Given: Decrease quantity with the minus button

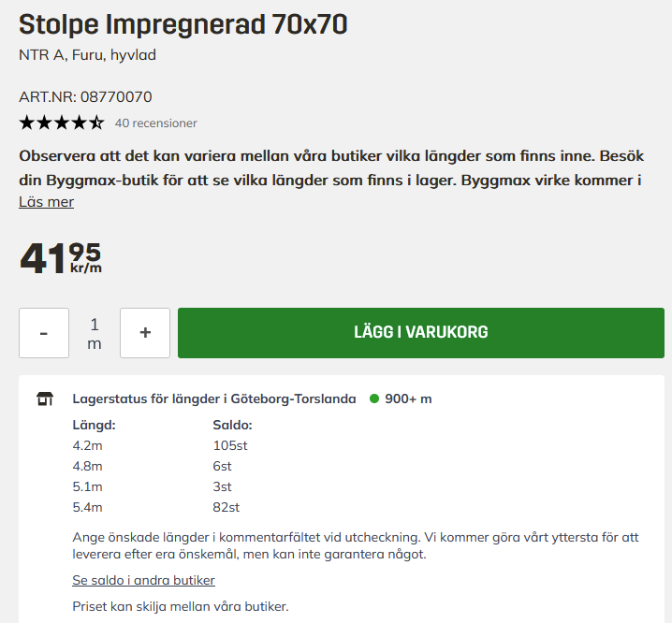Looking at the screenshot, I should coord(44,333).
